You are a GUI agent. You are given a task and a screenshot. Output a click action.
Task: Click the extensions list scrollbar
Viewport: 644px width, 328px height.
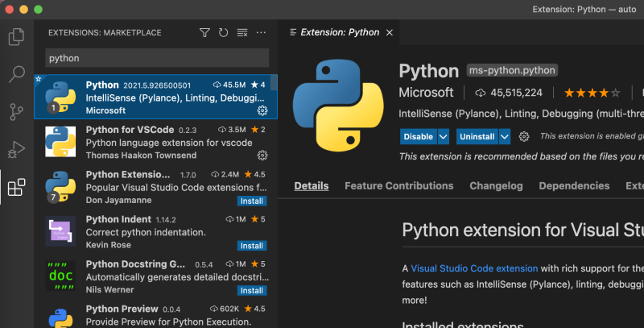(x=273, y=83)
